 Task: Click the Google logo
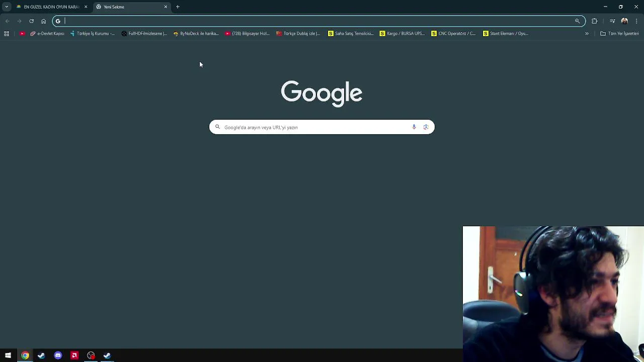click(x=321, y=93)
